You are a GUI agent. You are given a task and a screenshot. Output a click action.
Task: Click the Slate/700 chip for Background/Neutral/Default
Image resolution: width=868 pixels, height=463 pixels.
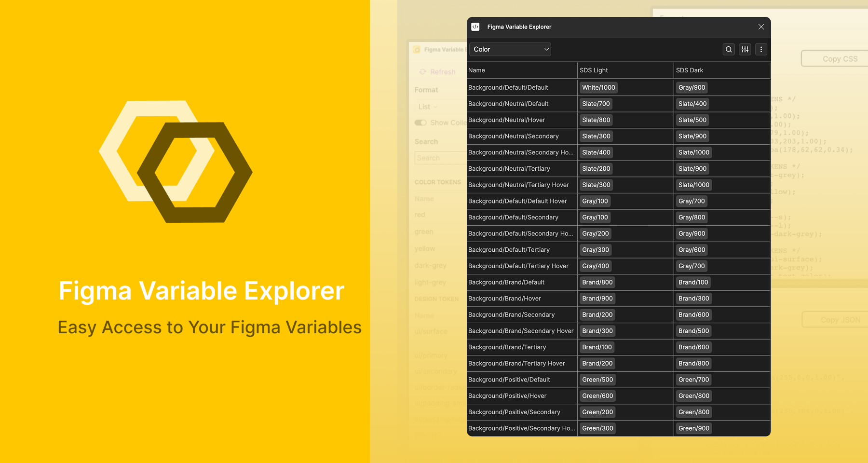(596, 104)
